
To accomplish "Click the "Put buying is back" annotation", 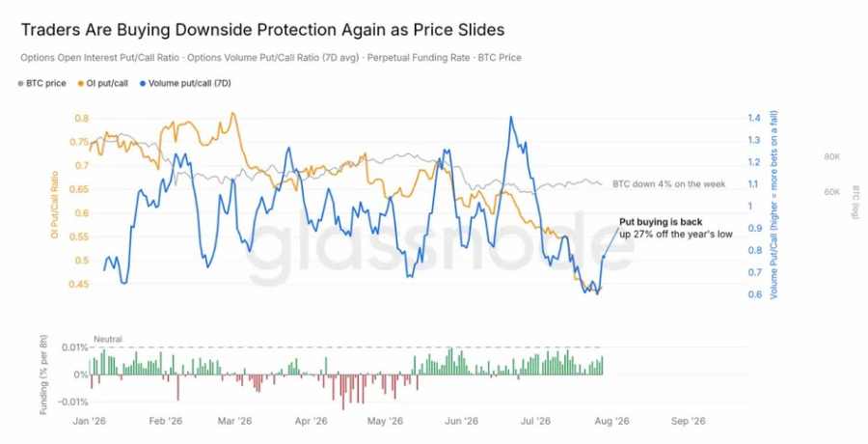I will 661,222.
